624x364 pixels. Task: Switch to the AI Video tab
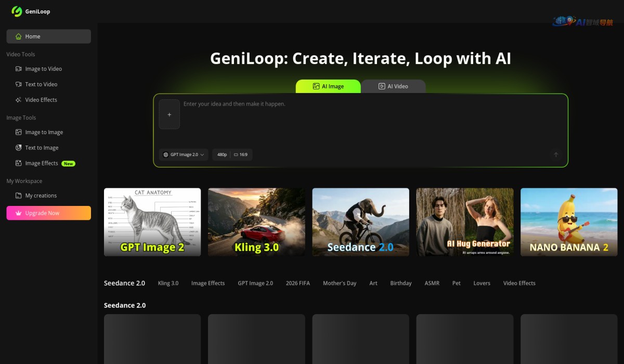point(393,86)
